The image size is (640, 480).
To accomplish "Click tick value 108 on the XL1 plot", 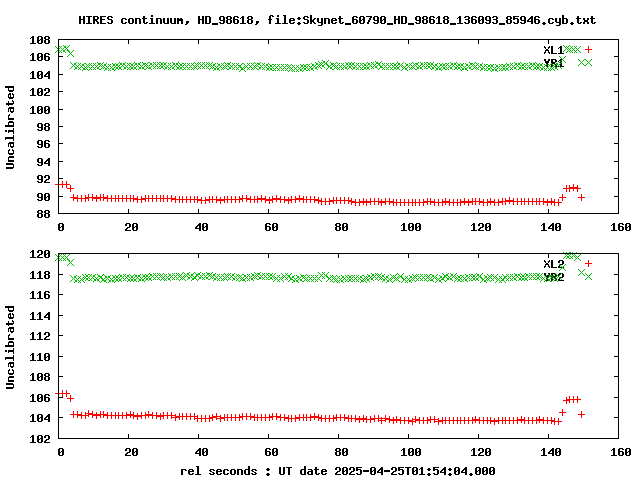I will click(40, 40).
